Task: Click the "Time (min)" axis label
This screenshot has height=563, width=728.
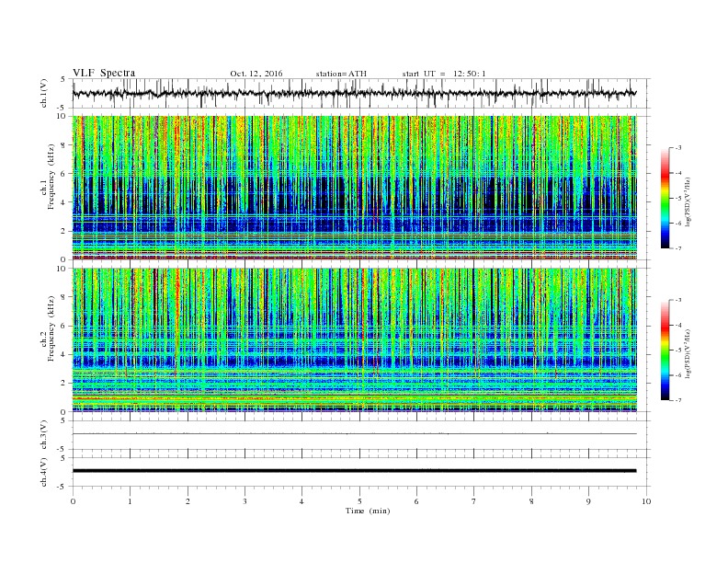Action: (368, 511)
